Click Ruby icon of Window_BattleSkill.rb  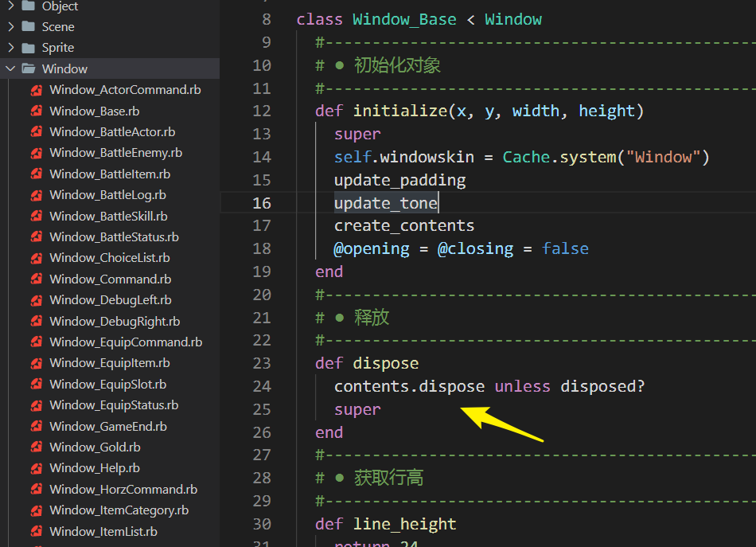[x=37, y=216]
